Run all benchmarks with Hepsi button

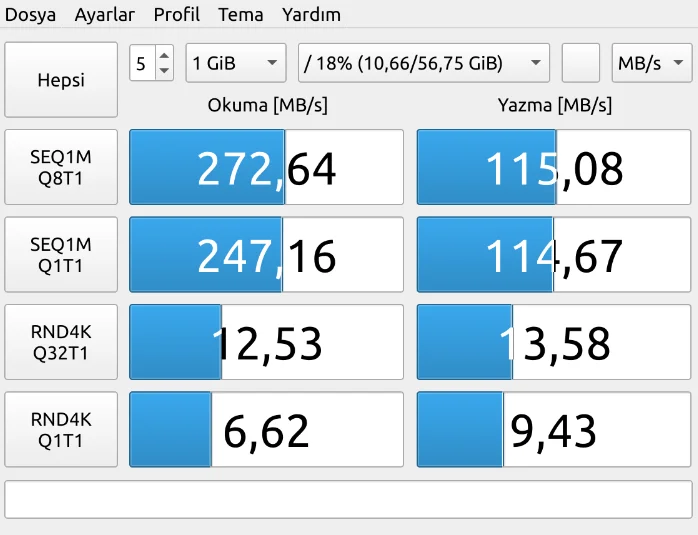61,80
